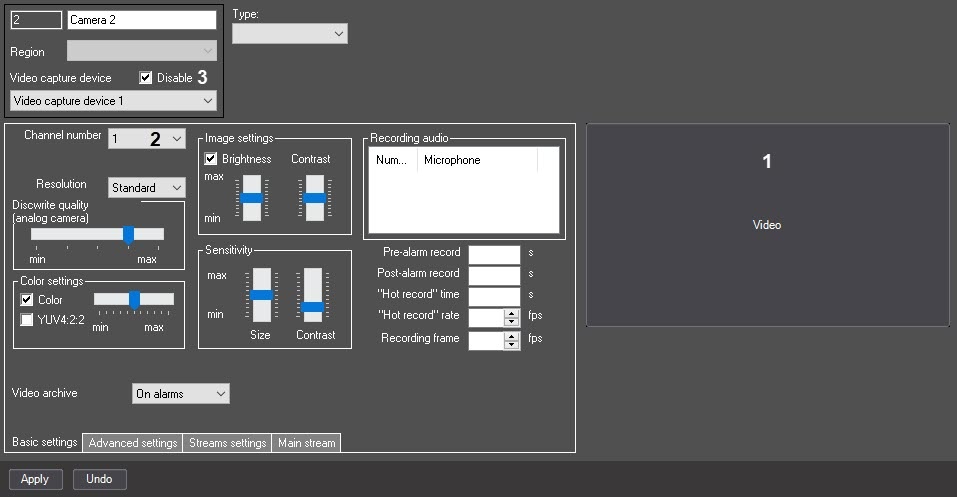
Task: Click the Undo button
Action: click(x=99, y=479)
